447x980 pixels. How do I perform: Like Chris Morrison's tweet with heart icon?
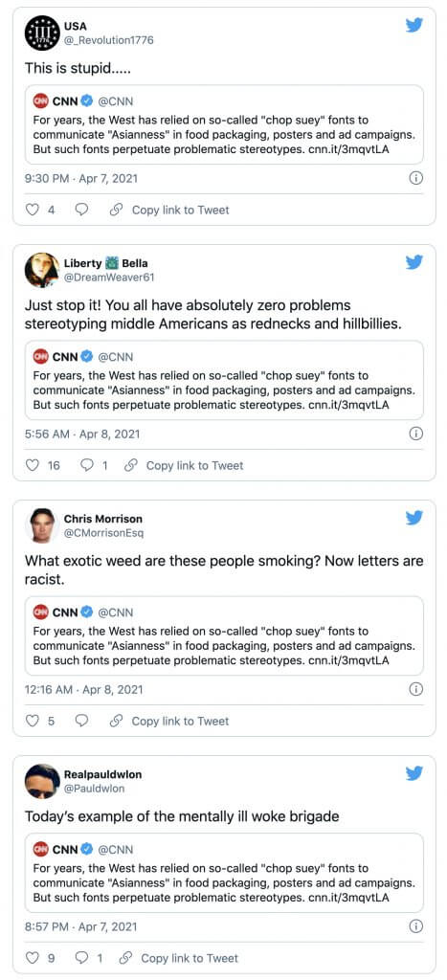32,722
